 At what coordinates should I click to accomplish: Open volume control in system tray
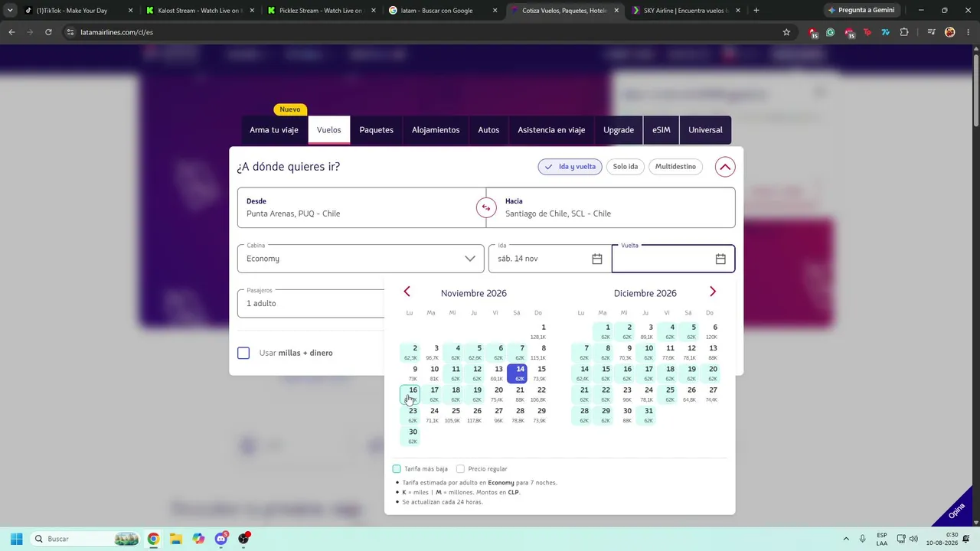[913, 539]
